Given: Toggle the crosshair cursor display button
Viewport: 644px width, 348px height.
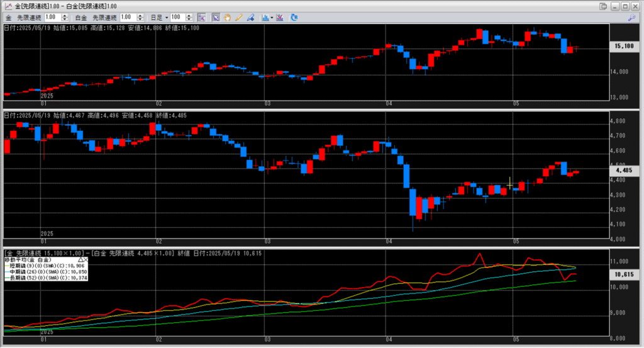Looking at the screenshot, I should (202, 18).
